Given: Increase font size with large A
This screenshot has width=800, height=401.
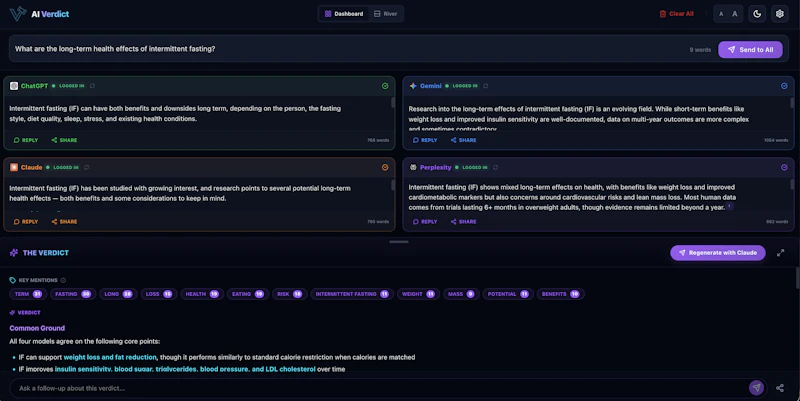Looking at the screenshot, I should (735, 14).
